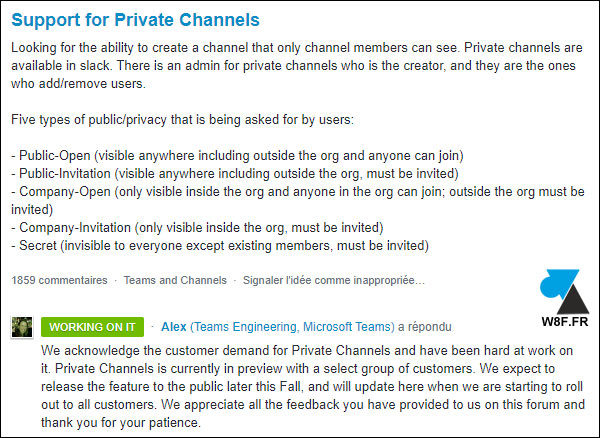
Task: Open the Support for Private Channels title
Action: coord(135,20)
